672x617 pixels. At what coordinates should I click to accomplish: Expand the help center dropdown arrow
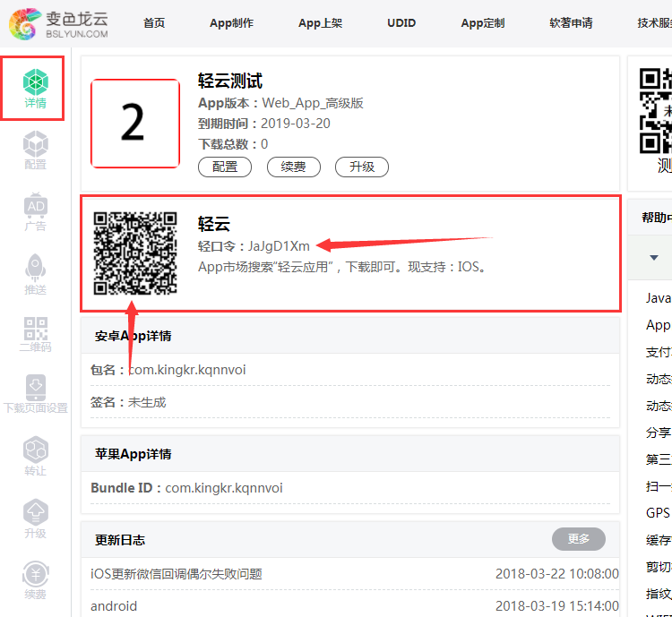653,258
